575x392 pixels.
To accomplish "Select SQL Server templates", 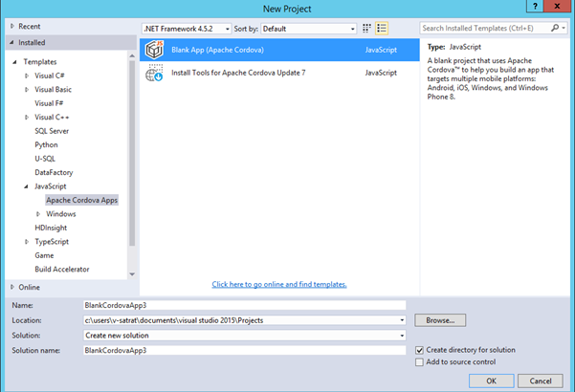I will [x=52, y=131].
